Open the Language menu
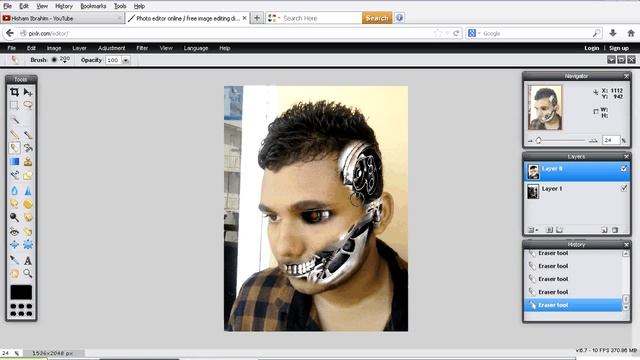This screenshot has height=360, width=640. pos(196,48)
